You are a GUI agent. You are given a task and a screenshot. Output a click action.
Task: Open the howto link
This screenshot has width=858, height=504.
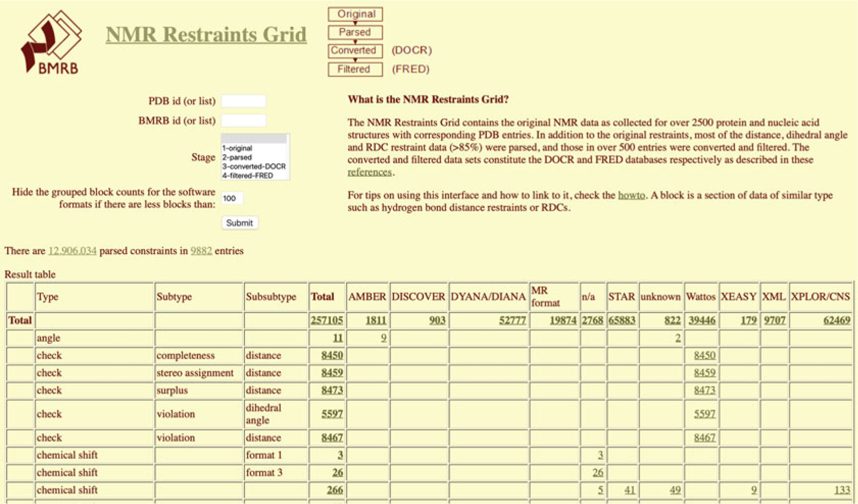click(631, 195)
